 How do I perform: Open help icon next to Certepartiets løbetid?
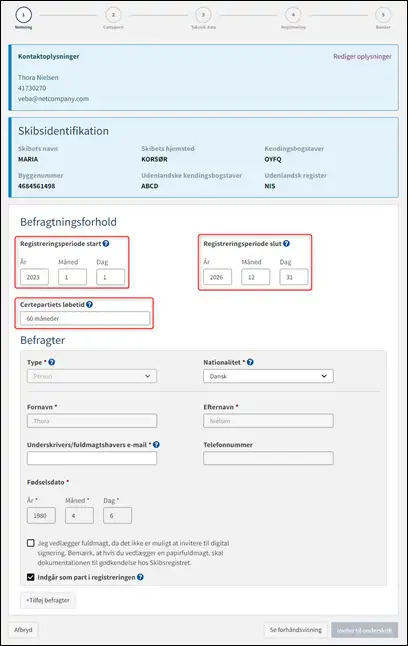[x=89, y=304]
